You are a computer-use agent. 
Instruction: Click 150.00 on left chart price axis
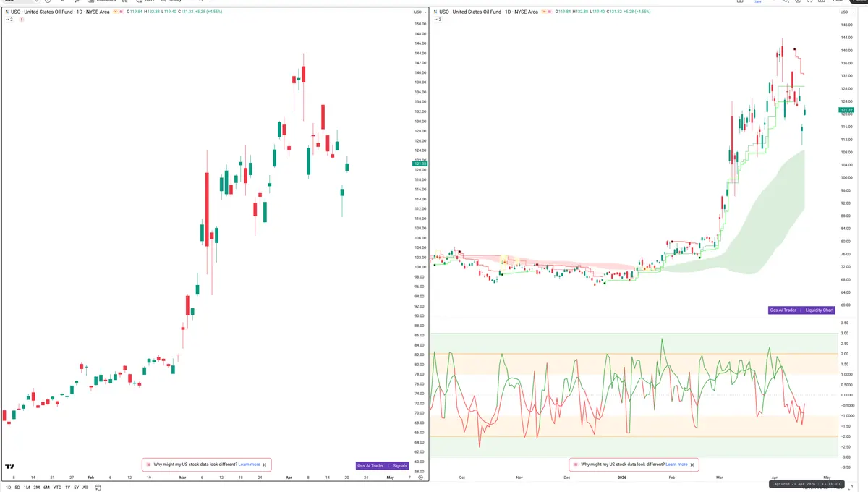pyautogui.click(x=420, y=24)
